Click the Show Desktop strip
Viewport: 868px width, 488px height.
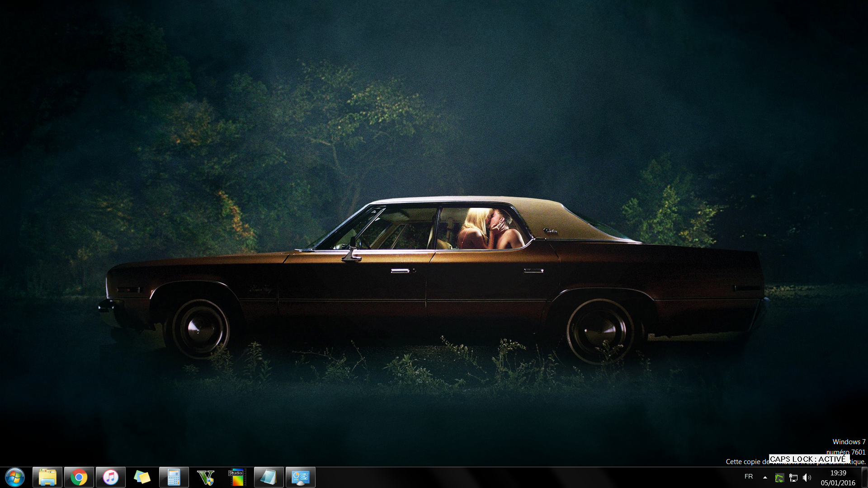click(864, 477)
